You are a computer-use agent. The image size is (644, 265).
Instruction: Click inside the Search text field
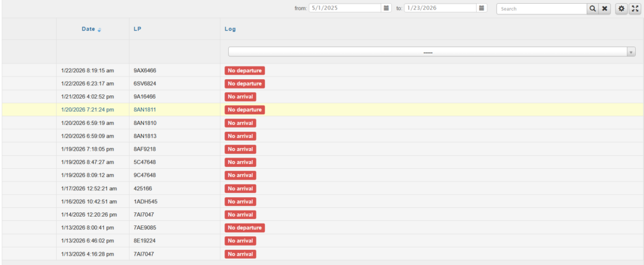(x=541, y=9)
